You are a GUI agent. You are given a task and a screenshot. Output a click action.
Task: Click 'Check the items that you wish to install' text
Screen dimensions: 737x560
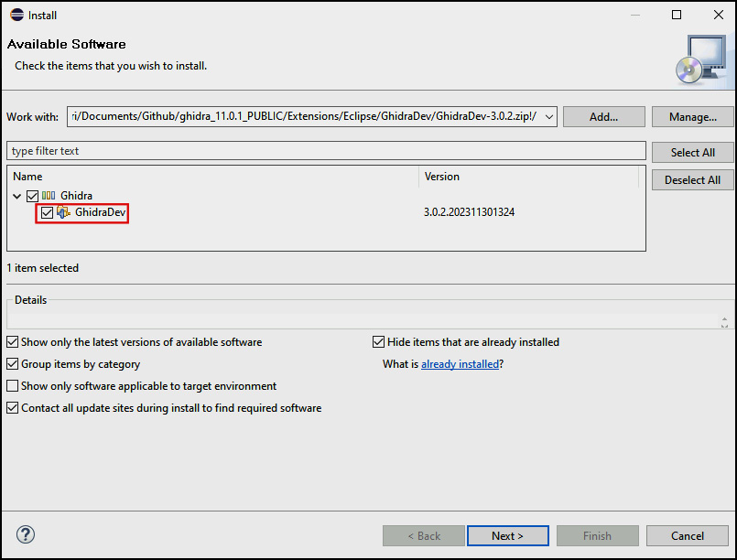coord(111,66)
